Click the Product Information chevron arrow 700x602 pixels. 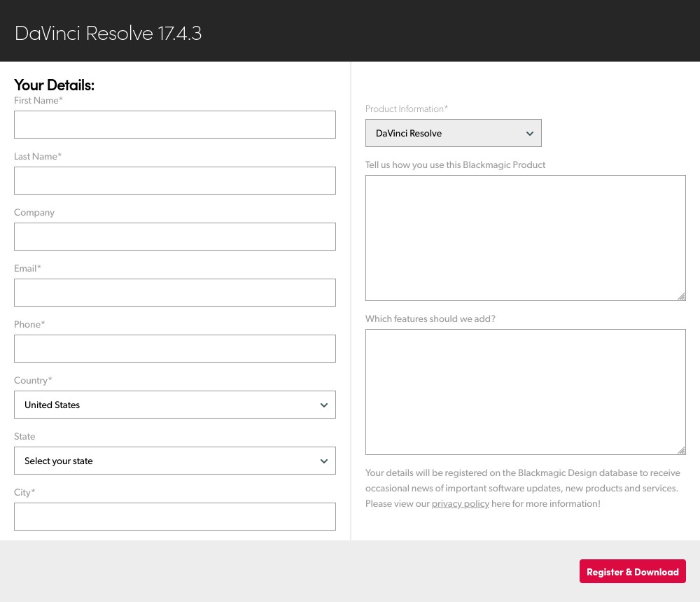pyautogui.click(x=530, y=132)
